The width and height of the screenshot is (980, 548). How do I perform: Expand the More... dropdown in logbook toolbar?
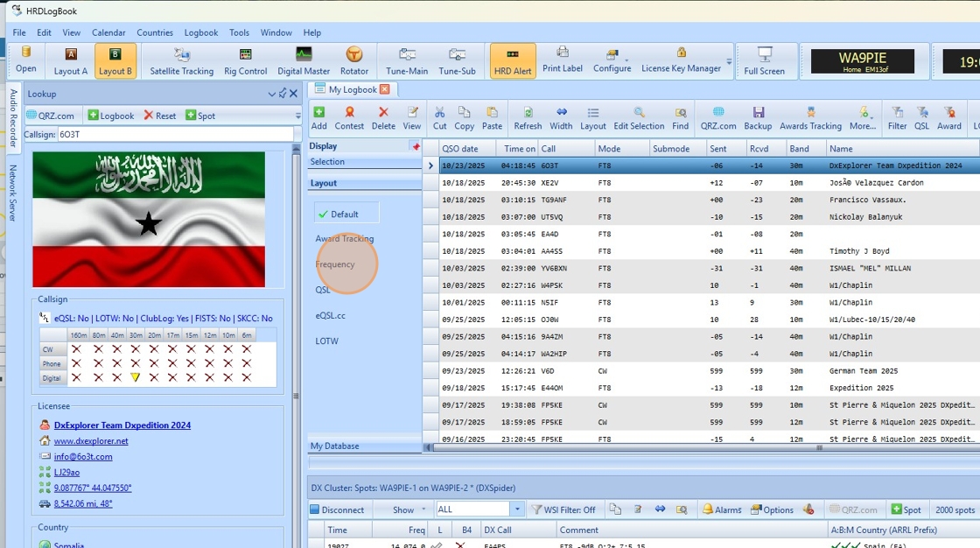point(864,117)
